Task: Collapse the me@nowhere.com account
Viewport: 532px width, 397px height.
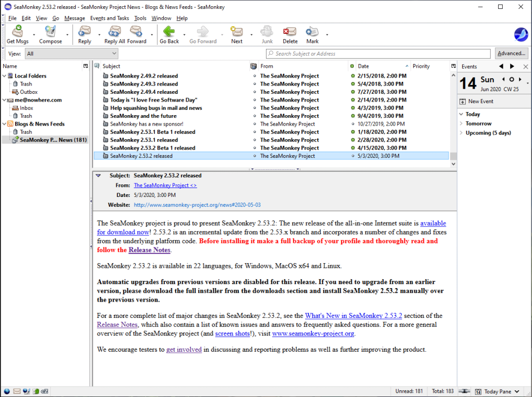Action: pyautogui.click(x=4, y=100)
